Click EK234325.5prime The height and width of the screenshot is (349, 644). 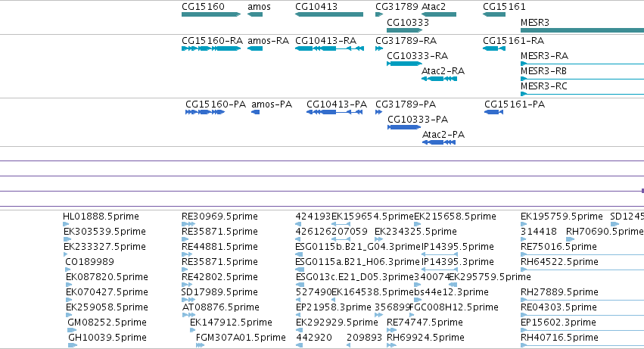pyautogui.click(x=415, y=232)
